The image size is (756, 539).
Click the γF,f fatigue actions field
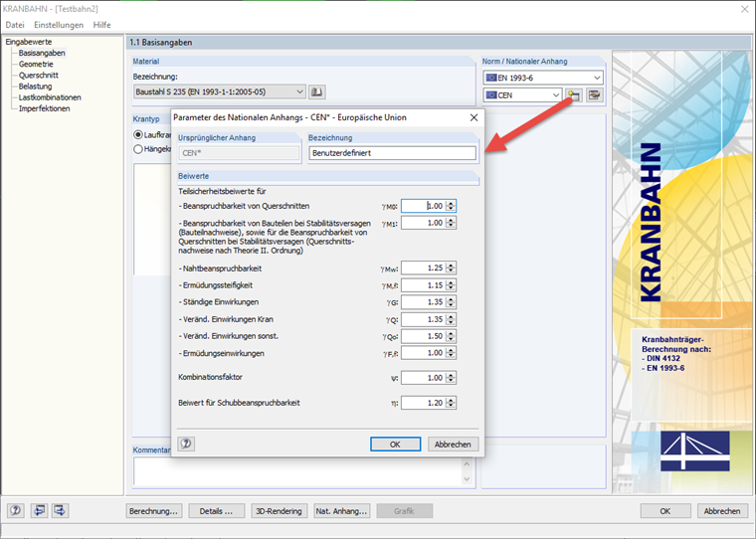click(x=424, y=353)
